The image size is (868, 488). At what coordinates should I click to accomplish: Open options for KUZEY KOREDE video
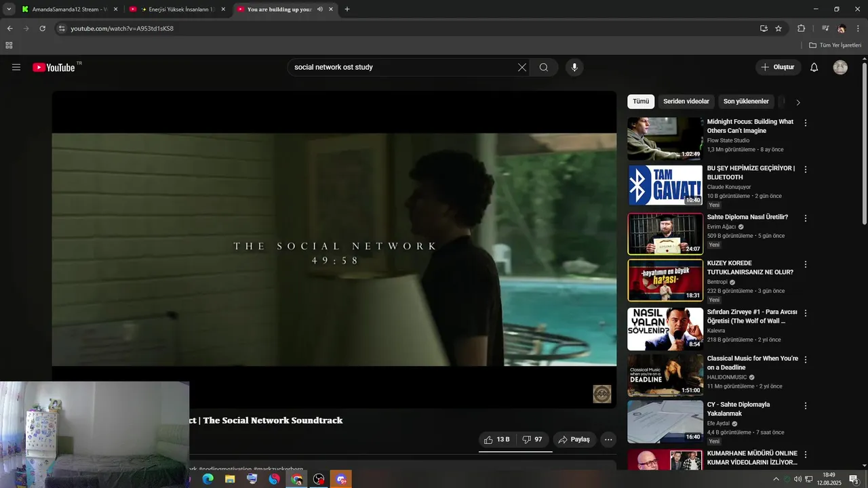click(806, 264)
